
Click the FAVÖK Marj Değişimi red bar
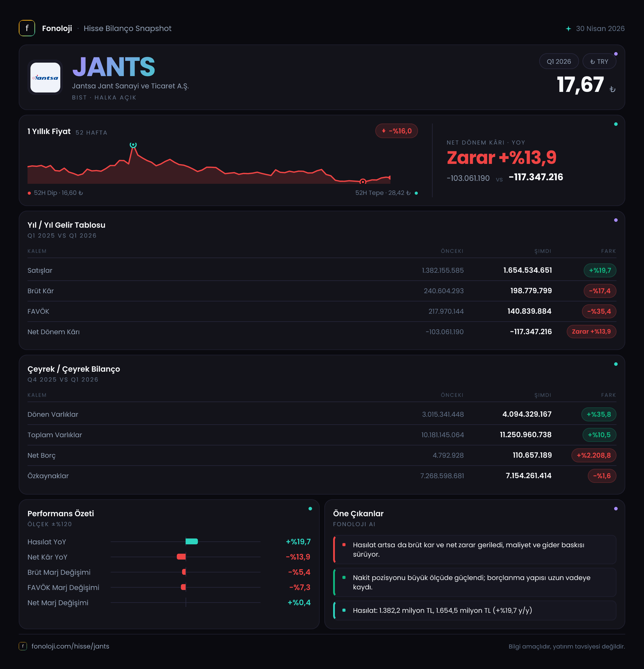point(183,587)
